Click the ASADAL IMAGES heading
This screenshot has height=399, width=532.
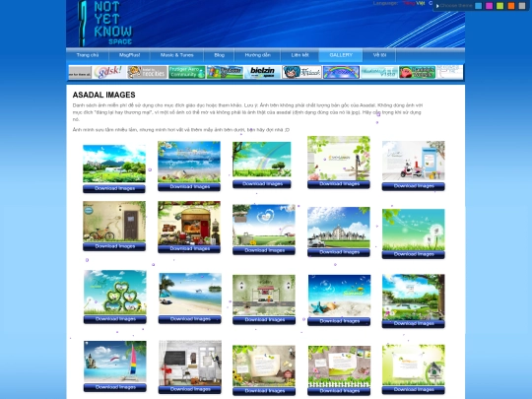(103, 95)
